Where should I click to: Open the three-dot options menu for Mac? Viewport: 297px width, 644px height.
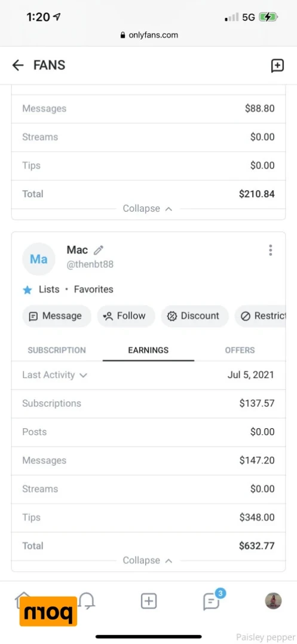click(x=270, y=250)
